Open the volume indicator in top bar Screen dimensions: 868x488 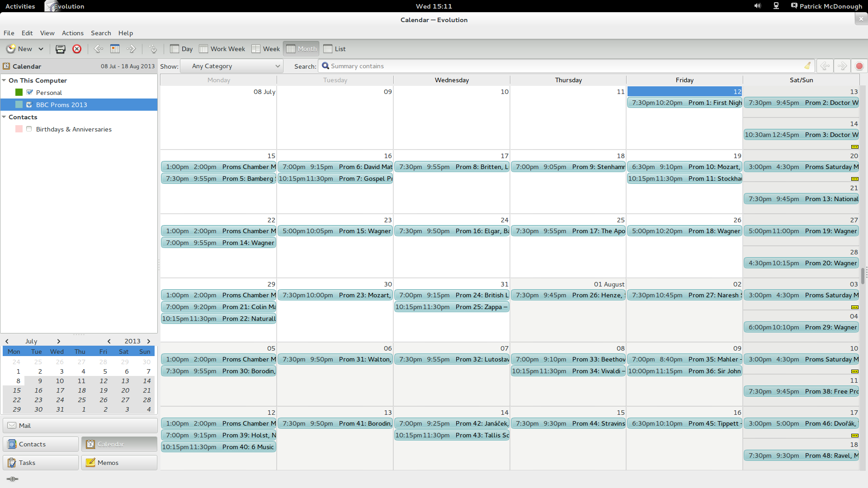[757, 6]
